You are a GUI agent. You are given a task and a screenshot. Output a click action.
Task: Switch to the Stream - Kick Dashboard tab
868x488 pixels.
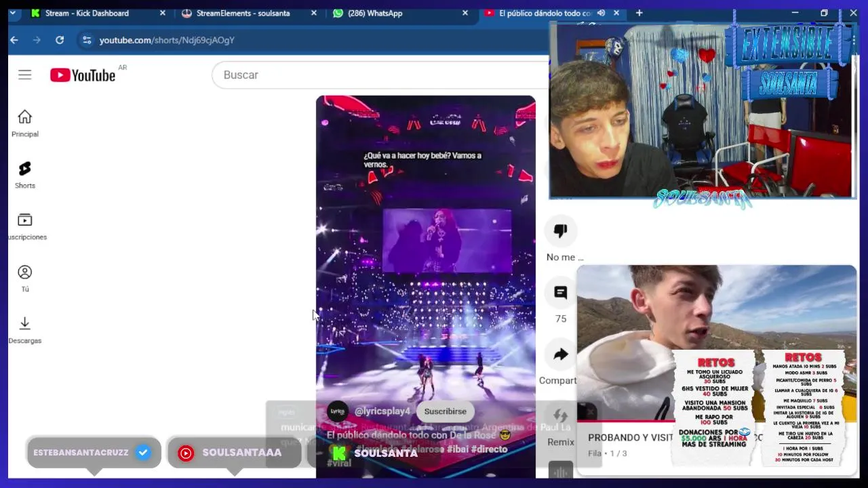pos(87,13)
